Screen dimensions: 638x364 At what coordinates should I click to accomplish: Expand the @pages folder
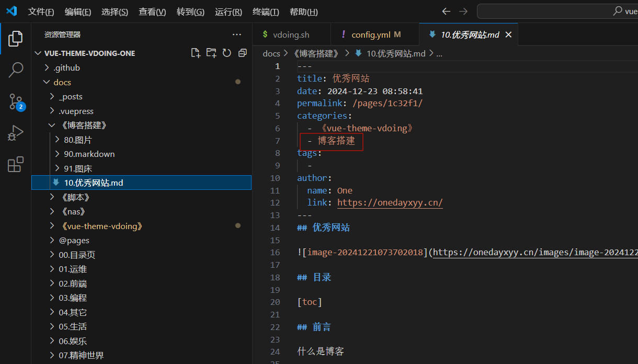(x=142, y=241)
